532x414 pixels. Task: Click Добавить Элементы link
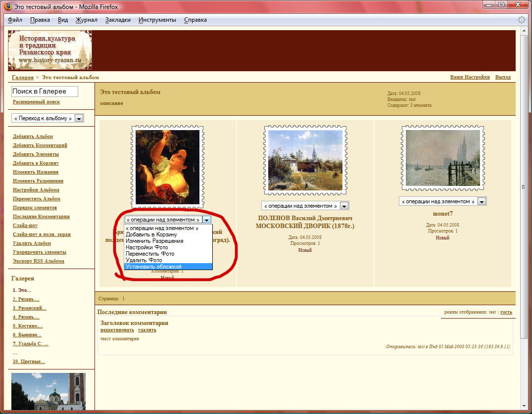(x=36, y=154)
